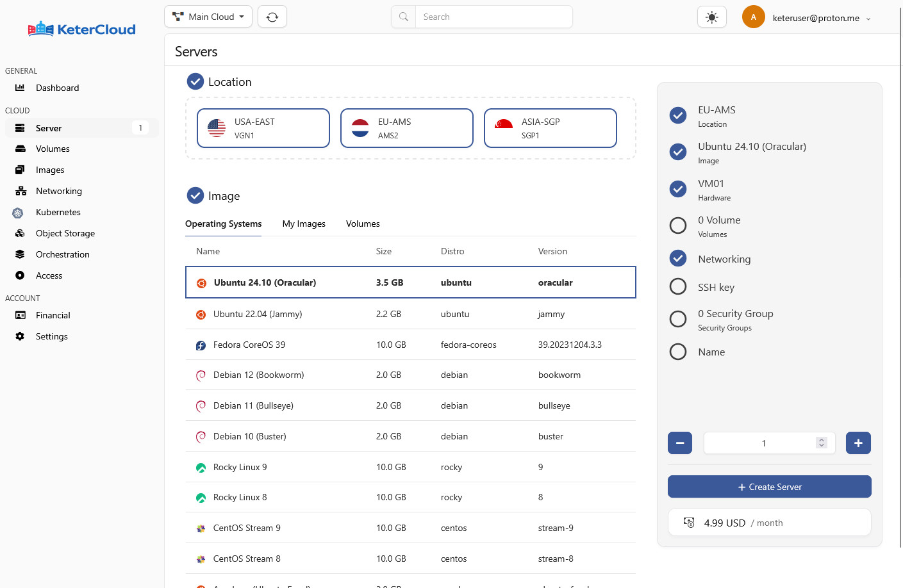Viewport: 903px width, 588px height.
Task: Click into the Search field
Action: [x=493, y=17]
